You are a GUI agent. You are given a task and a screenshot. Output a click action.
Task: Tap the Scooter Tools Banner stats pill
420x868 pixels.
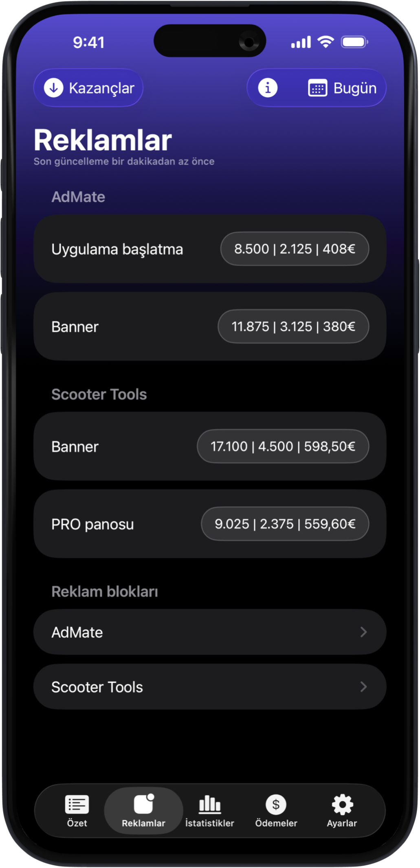(283, 446)
